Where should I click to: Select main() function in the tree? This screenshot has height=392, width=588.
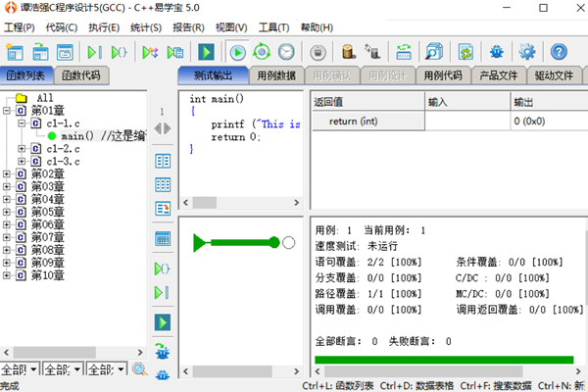(x=97, y=136)
